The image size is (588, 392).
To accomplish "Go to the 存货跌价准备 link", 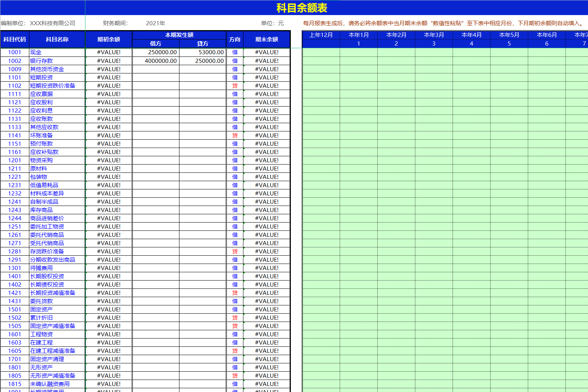I will click(47, 251).
